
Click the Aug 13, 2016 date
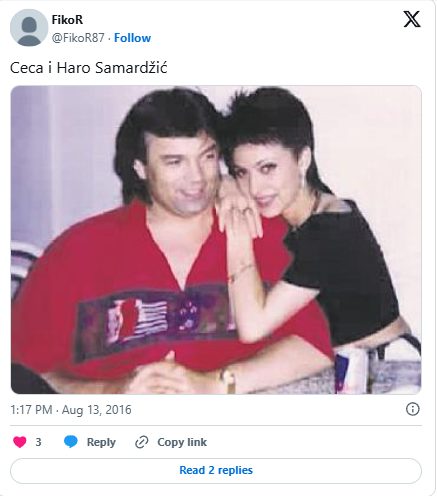pos(97,410)
